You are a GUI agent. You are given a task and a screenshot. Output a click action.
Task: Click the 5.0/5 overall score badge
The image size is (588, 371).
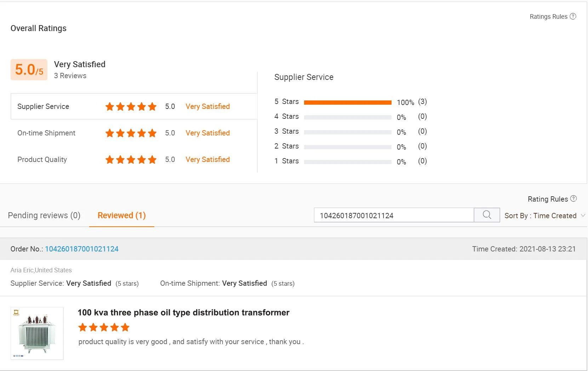29,70
